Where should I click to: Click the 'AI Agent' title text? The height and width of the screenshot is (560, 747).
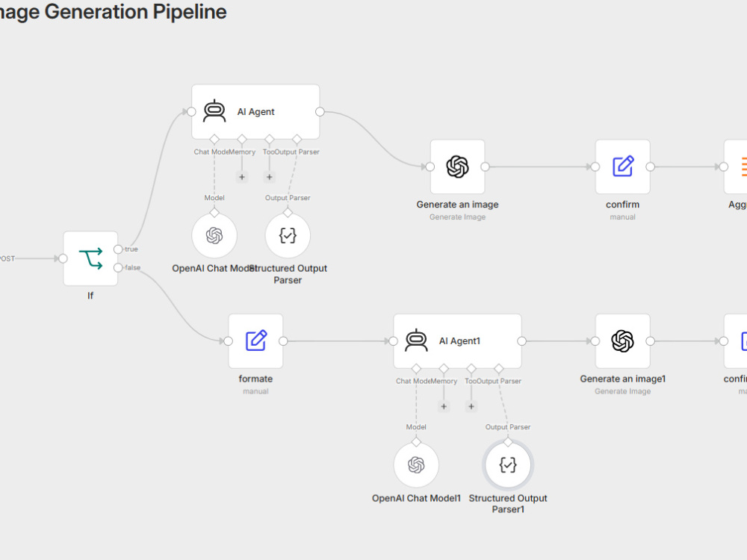pos(255,111)
